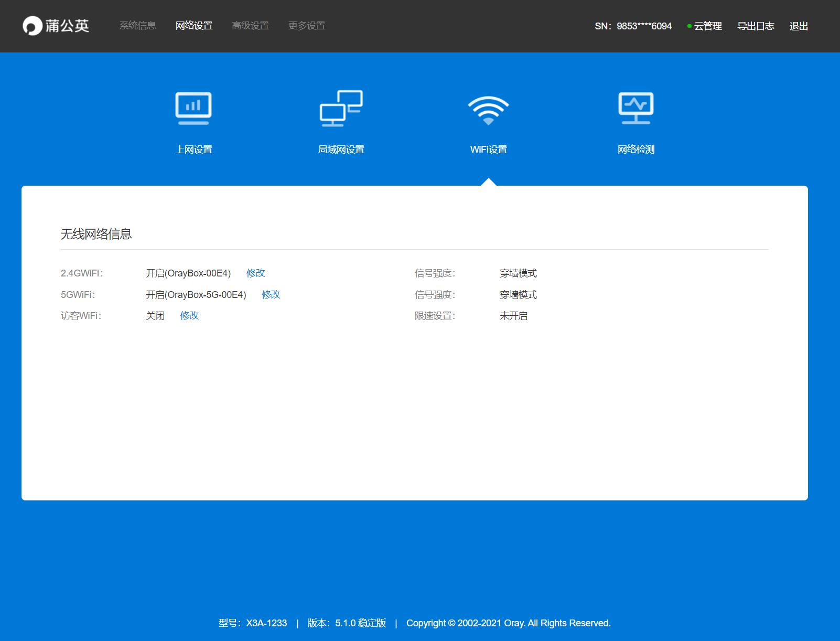840x641 pixels.
Task: Expand the 网络设置 tab options
Action: click(194, 25)
